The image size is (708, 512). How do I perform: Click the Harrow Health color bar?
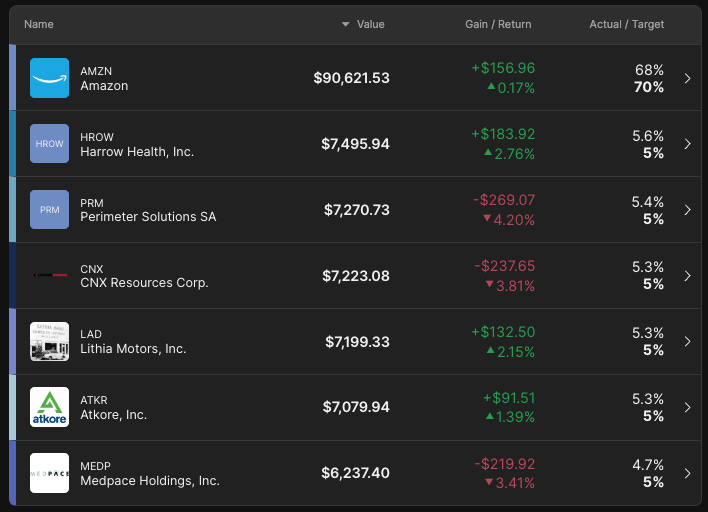coord(13,144)
